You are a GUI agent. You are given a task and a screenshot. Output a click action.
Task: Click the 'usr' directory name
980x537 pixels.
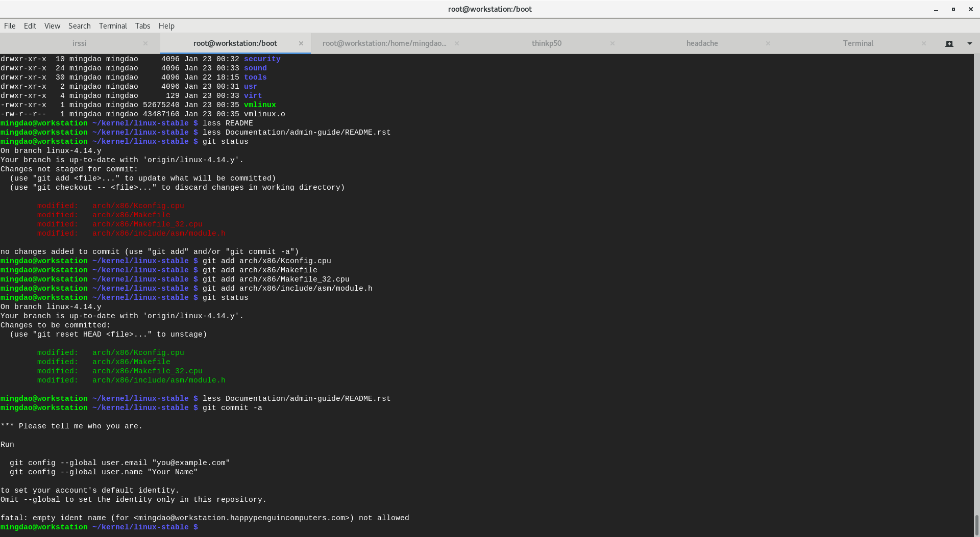pyautogui.click(x=251, y=87)
